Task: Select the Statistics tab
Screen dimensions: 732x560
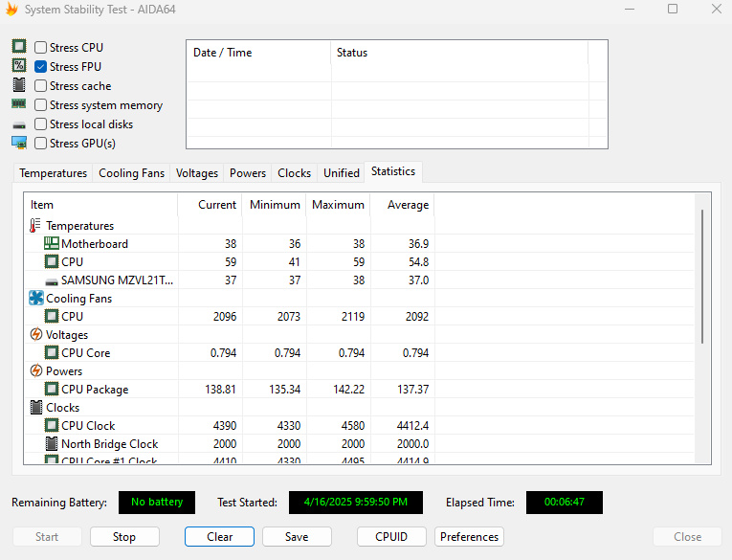Action: click(393, 172)
